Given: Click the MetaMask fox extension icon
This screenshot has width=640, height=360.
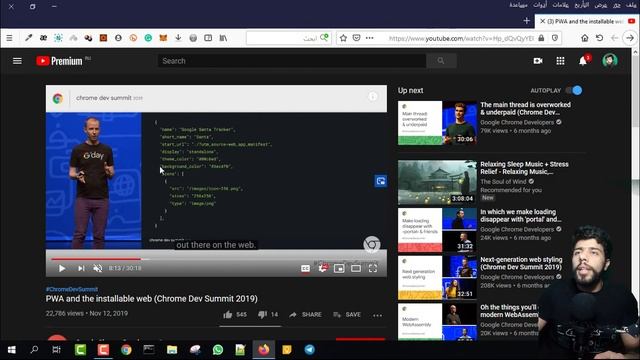Looking at the screenshot, I should click(163, 38).
